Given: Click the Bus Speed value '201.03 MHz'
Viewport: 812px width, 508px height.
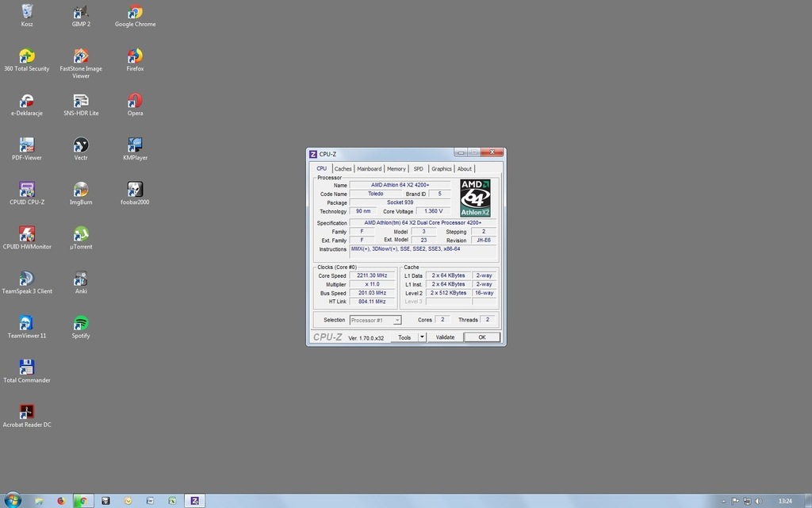Looking at the screenshot, I should point(372,293).
